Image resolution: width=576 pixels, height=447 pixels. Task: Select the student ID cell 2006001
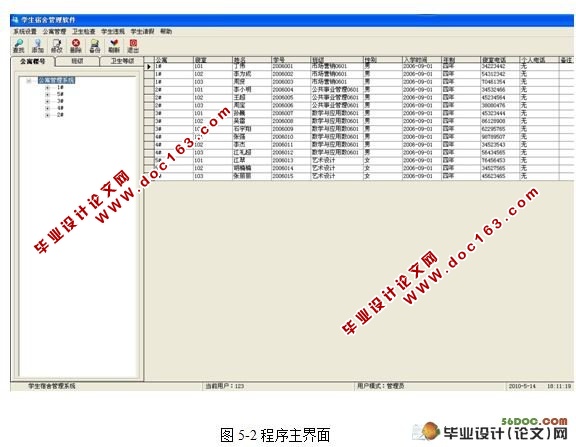(291, 66)
